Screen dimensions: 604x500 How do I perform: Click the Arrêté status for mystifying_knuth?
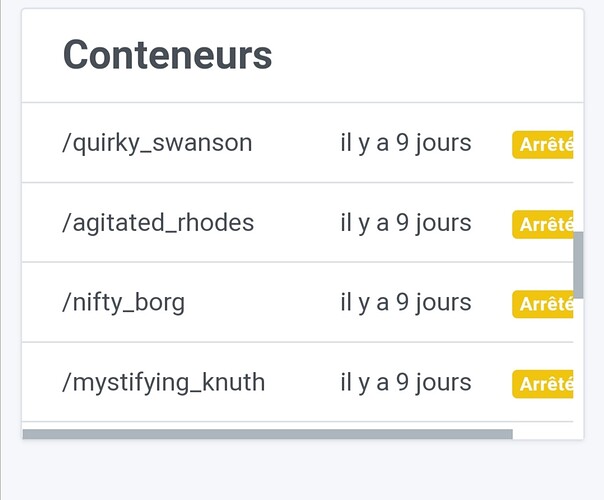click(544, 384)
